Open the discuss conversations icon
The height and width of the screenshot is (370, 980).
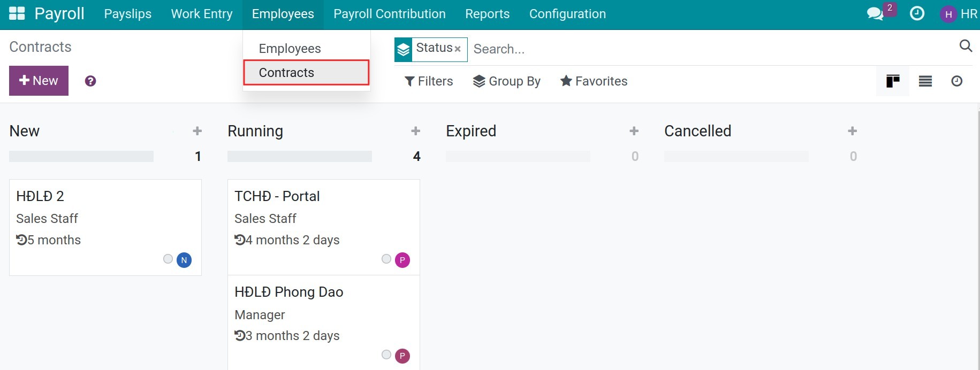[875, 14]
